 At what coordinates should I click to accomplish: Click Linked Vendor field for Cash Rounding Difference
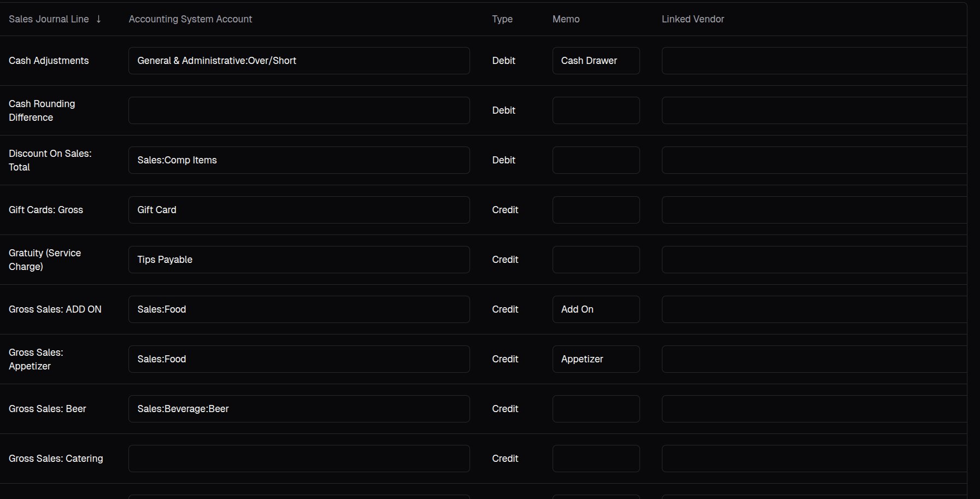click(x=814, y=110)
